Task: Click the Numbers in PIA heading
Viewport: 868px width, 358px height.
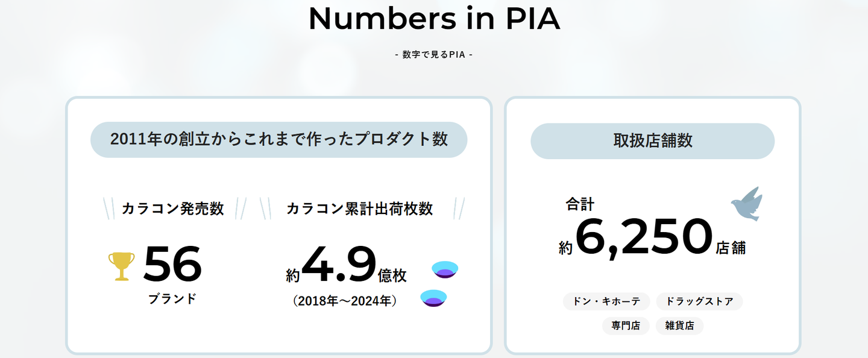Action: pyautogui.click(x=434, y=19)
